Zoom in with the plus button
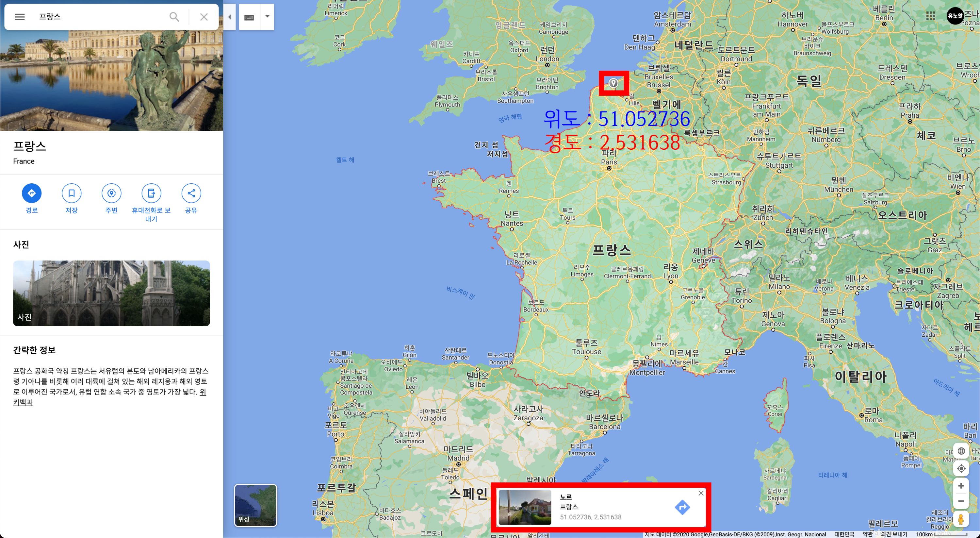Screen dimensions: 980x538 pyautogui.click(x=961, y=485)
